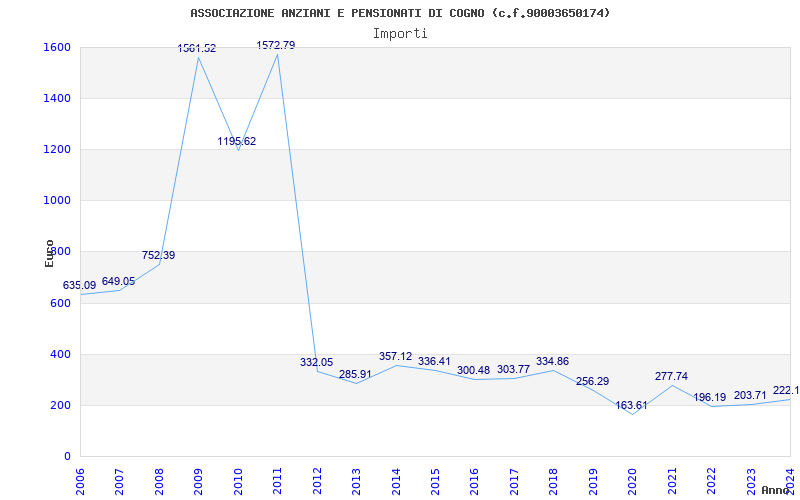800x500 pixels.
Task: Click the y-axis tick 1200
Action: click(55, 149)
